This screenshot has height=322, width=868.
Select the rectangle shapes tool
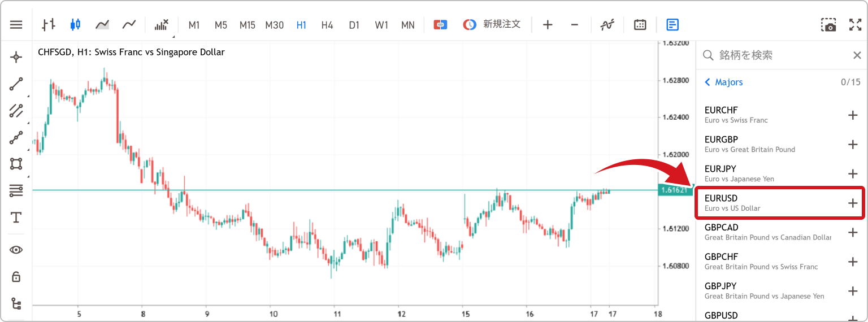(16, 164)
